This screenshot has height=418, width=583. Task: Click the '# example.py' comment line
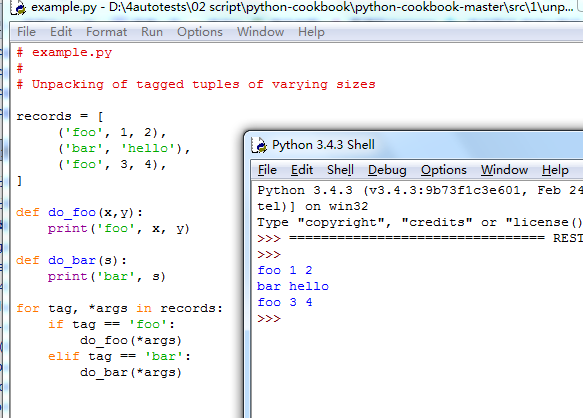64,53
